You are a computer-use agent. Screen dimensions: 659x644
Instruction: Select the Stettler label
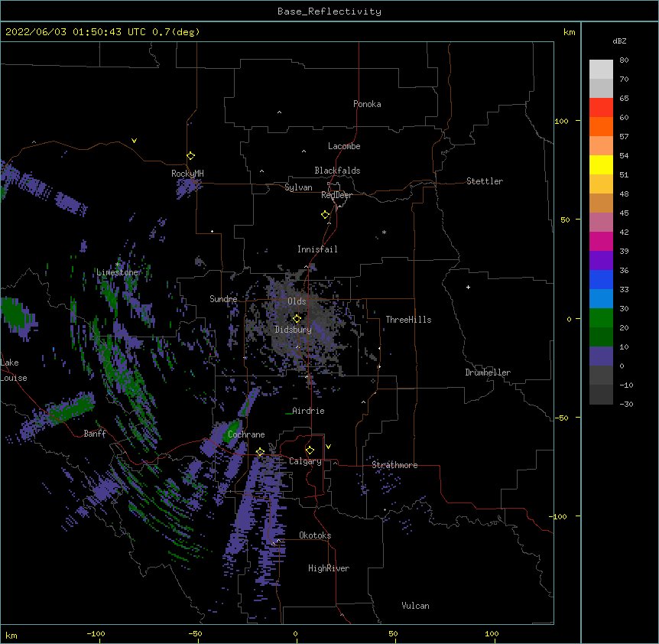(485, 181)
